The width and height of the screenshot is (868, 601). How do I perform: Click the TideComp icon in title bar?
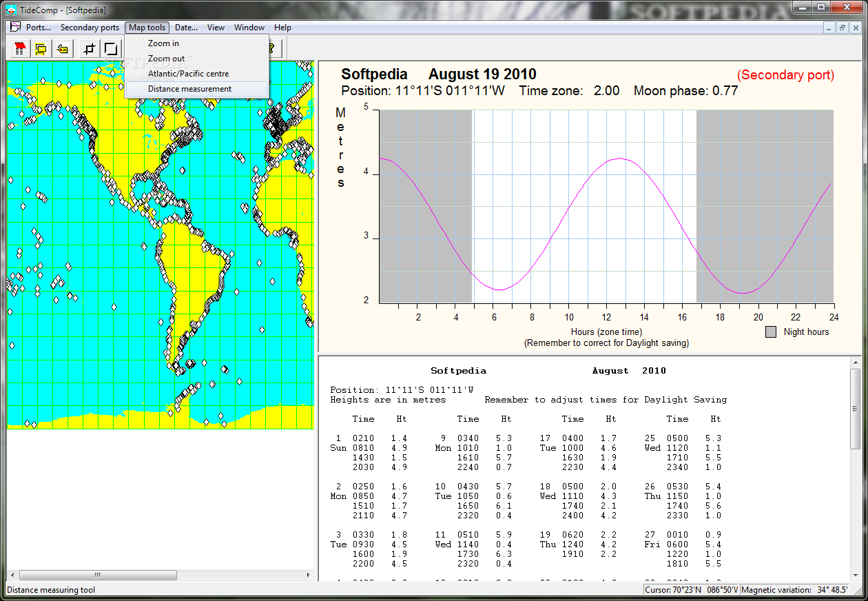(x=10, y=10)
